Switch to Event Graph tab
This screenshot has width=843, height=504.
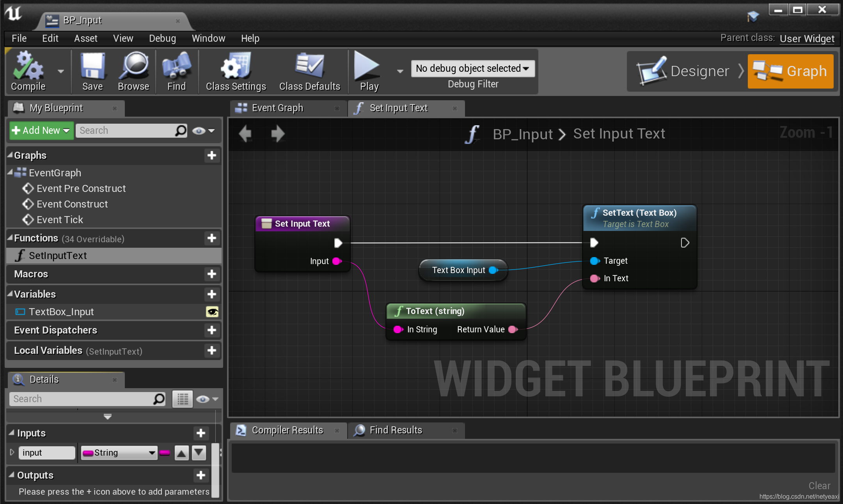click(x=288, y=108)
